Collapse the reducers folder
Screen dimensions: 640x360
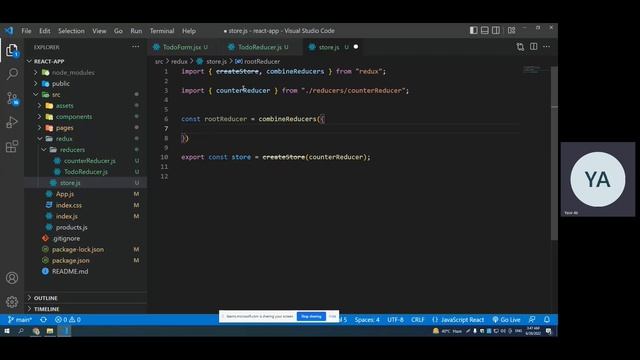[x=72, y=150]
